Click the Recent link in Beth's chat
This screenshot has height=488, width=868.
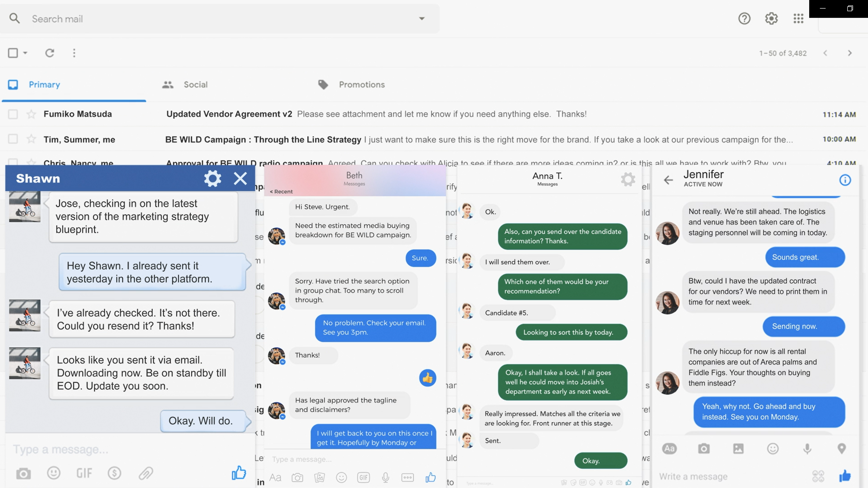(281, 191)
